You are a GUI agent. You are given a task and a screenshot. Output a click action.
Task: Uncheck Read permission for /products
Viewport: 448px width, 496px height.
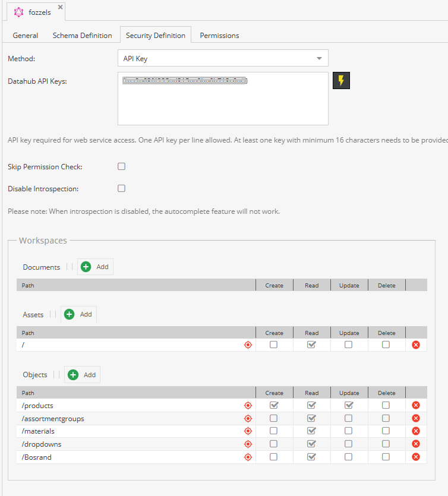click(x=311, y=405)
